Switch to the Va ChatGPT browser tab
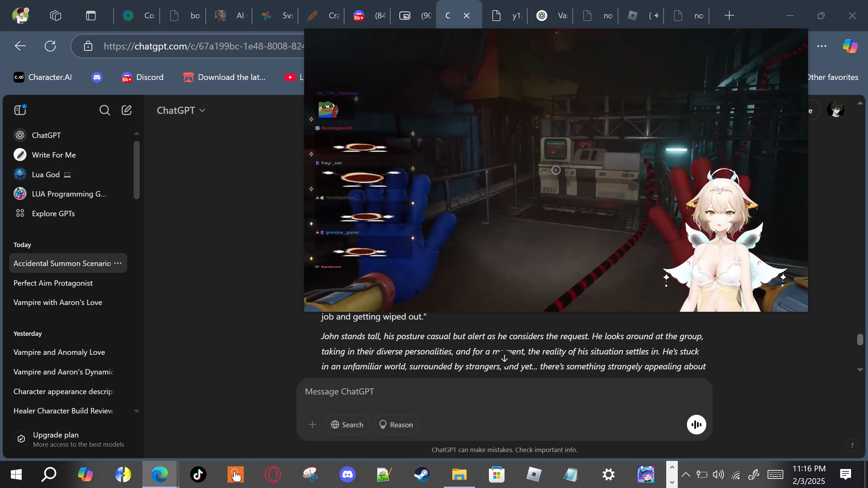Screen dimensions: 868x488 coord(550,16)
